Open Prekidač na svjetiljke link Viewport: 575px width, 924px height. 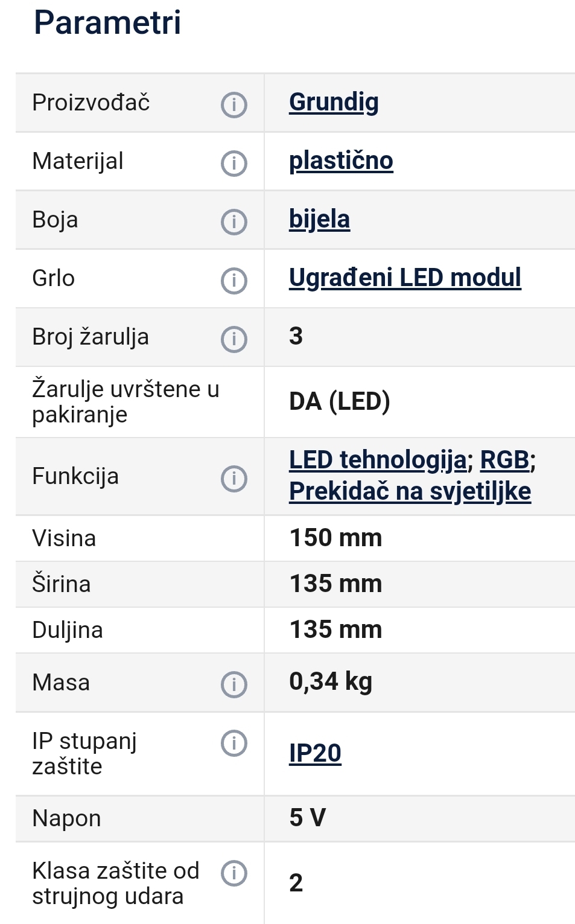410,491
